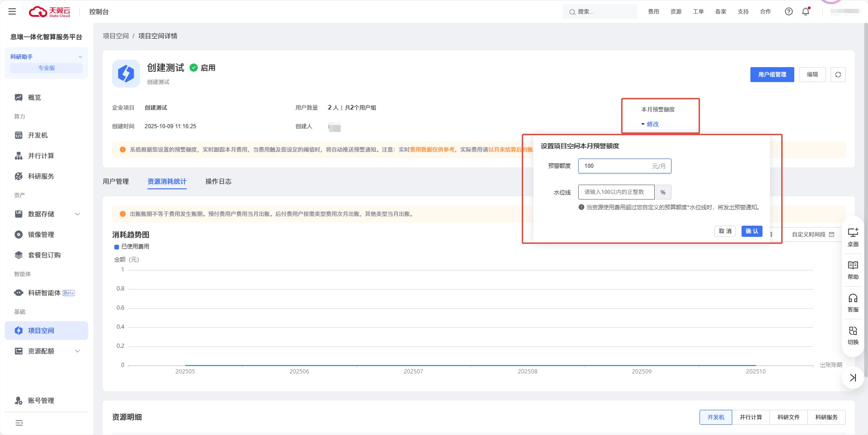
Task: Click the 切换 switch icon
Action: click(x=853, y=335)
